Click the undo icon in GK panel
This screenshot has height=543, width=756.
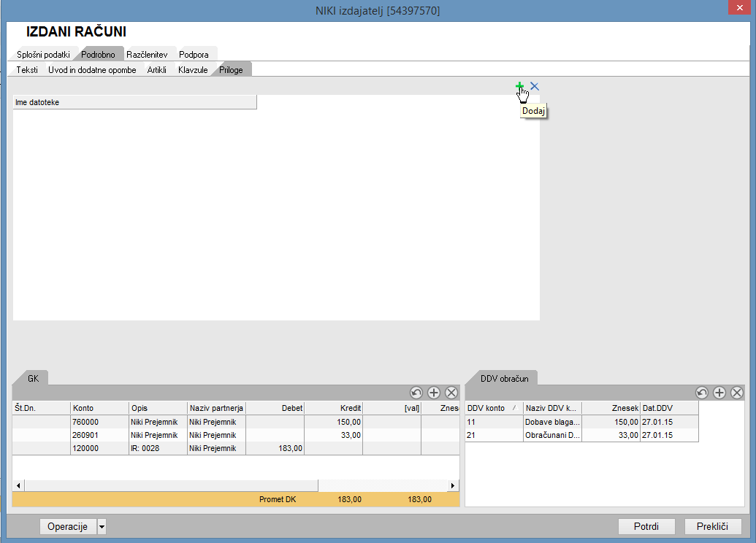click(416, 393)
